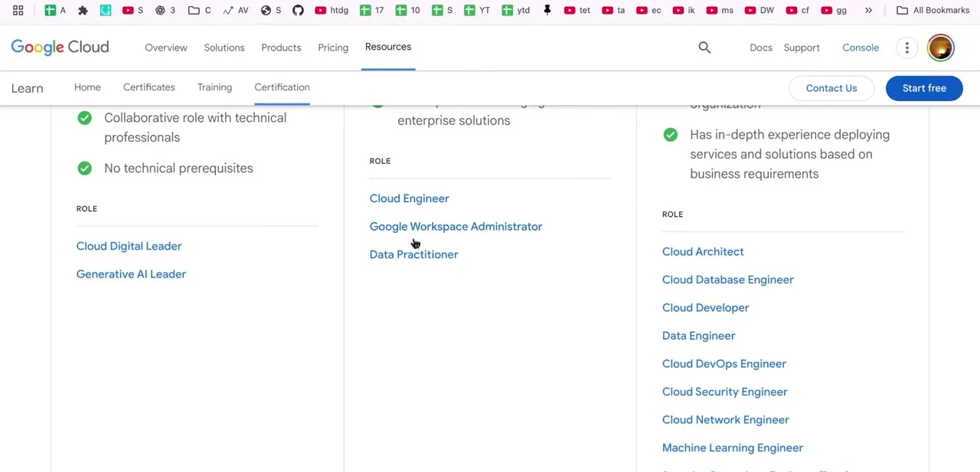Screen dimensions: 980x472
Task: Open the sheets bookmark labeled 'ytd'
Action: pos(515,10)
